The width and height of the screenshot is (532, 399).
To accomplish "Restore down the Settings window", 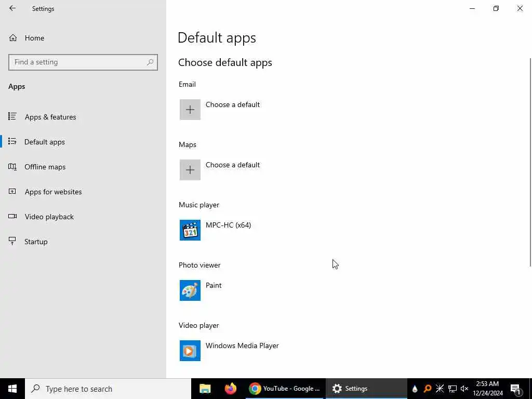I will 496,8.
